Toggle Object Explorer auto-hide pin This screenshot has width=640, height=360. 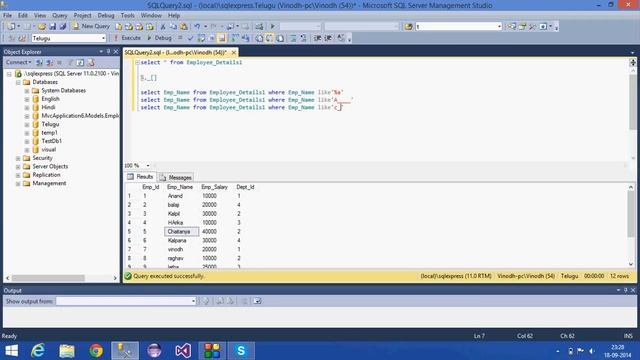click(x=108, y=52)
